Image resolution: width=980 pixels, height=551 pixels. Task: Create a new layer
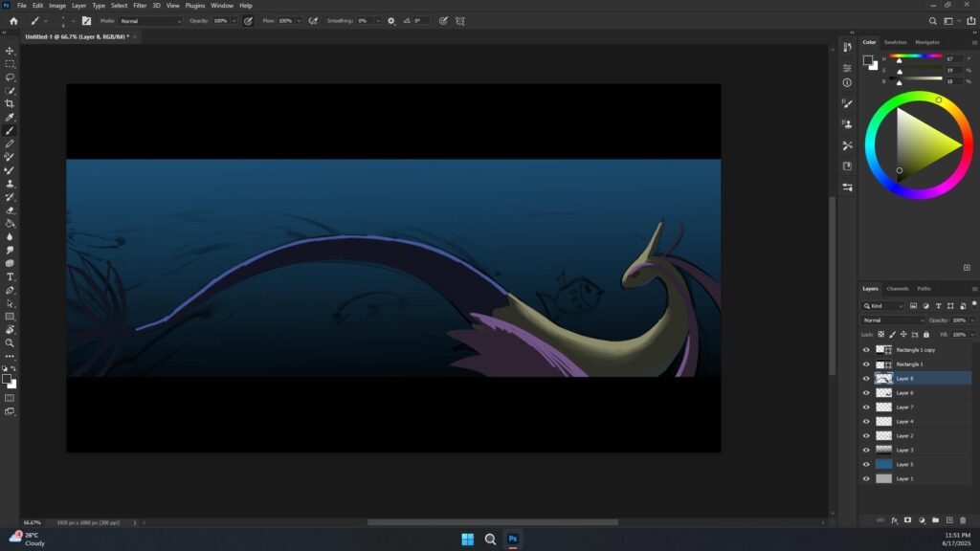(x=948, y=519)
